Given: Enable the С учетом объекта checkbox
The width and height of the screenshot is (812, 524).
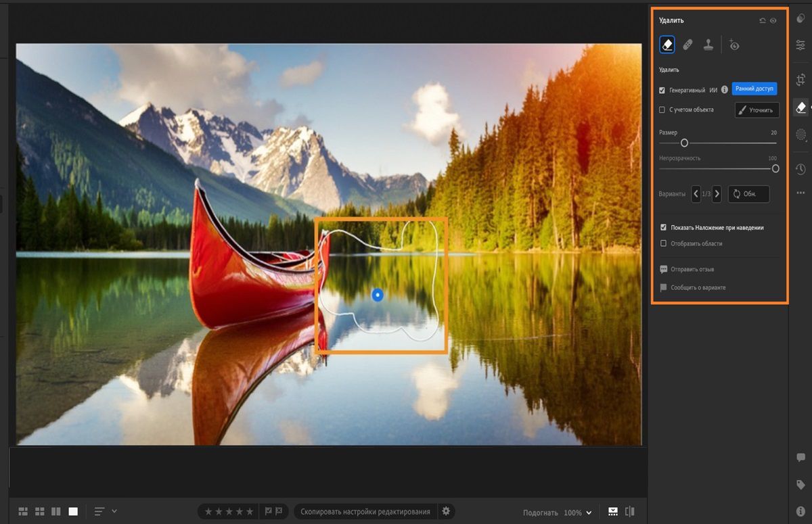Looking at the screenshot, I should coord(662,110).
